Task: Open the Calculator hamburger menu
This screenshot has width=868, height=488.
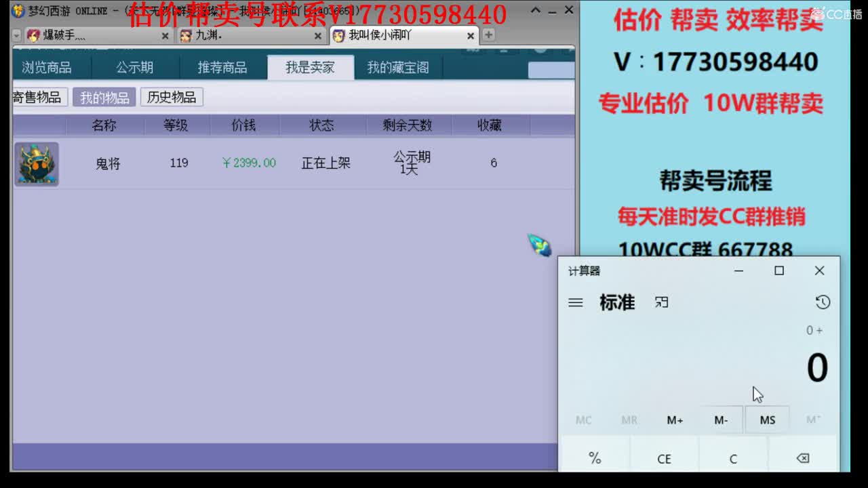Action: tap(576, 303)
